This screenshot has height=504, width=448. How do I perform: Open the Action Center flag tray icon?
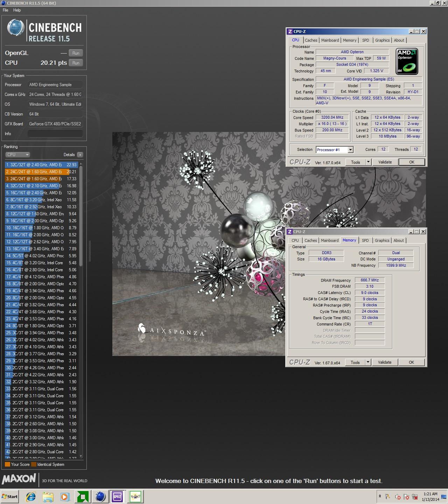pos(406,497)
